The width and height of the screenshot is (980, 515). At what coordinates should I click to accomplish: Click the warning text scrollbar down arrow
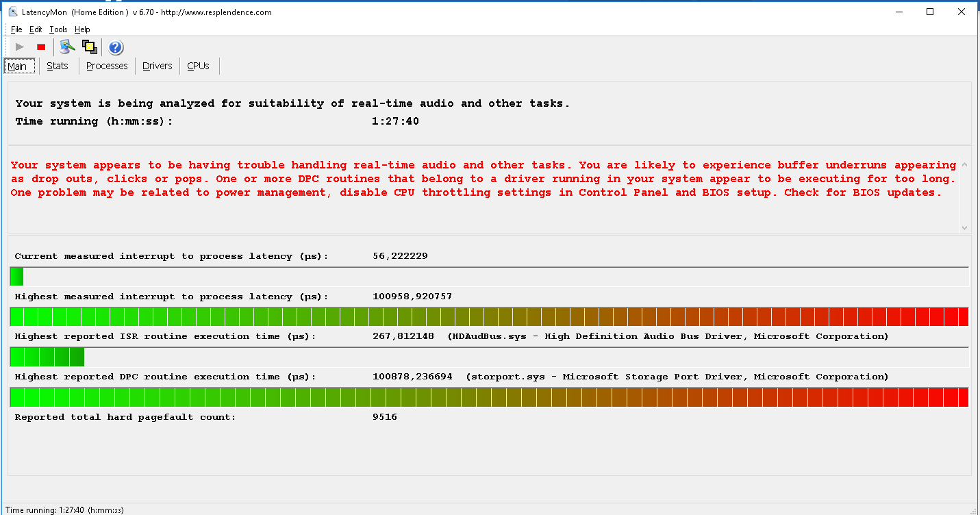tap(964, 227)
